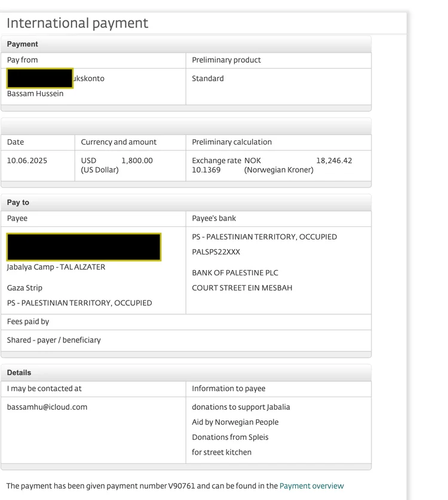Image resolution: width=448 pixels, height=500 pixels.
Task: Click the blacked-out payee name box
Action: pyautogui.click(x=84, y=247)
